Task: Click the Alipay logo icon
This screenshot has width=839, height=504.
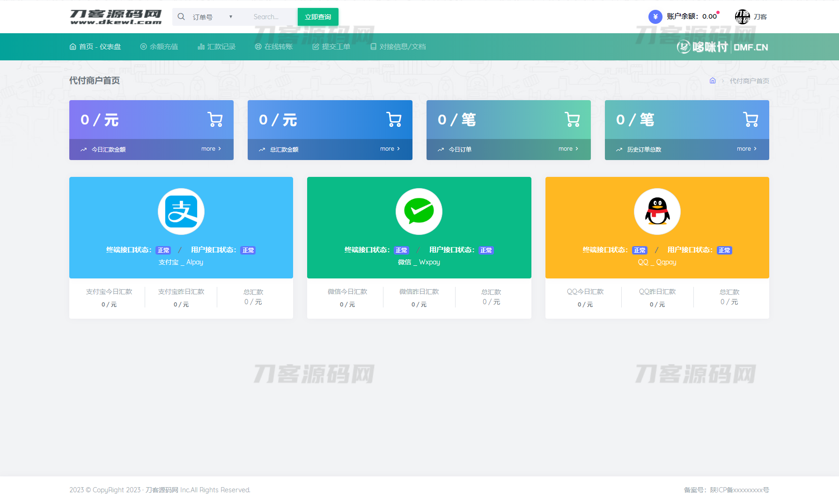Action: pyautogui.click(x=181, y=212)
